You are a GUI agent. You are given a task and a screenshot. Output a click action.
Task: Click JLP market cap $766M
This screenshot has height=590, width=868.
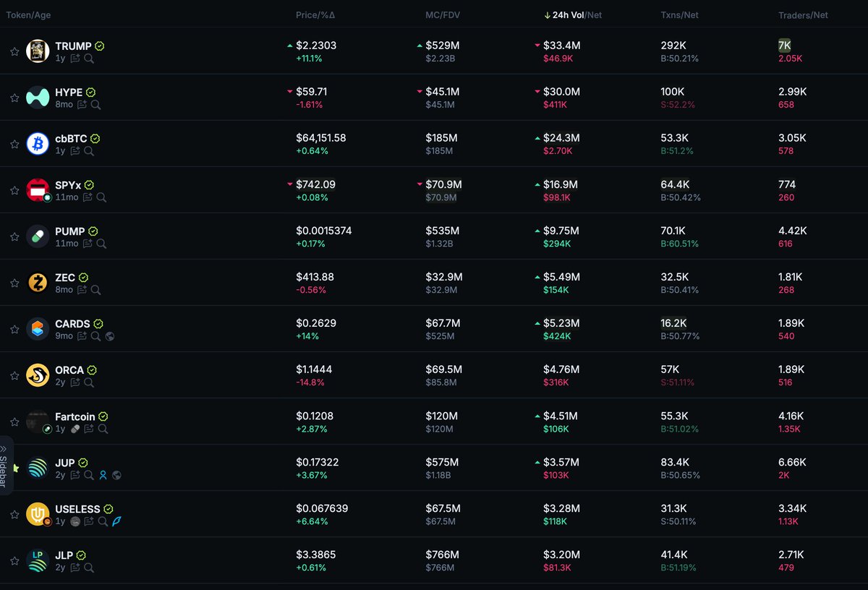click(x=442, y=555)
